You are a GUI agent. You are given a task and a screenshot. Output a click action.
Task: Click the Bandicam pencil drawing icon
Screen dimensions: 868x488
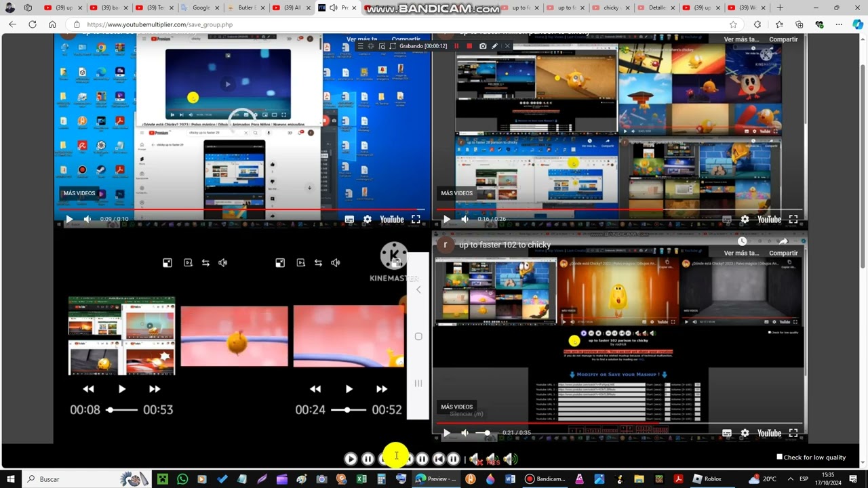pyautogui.click(x=495, y=46)
